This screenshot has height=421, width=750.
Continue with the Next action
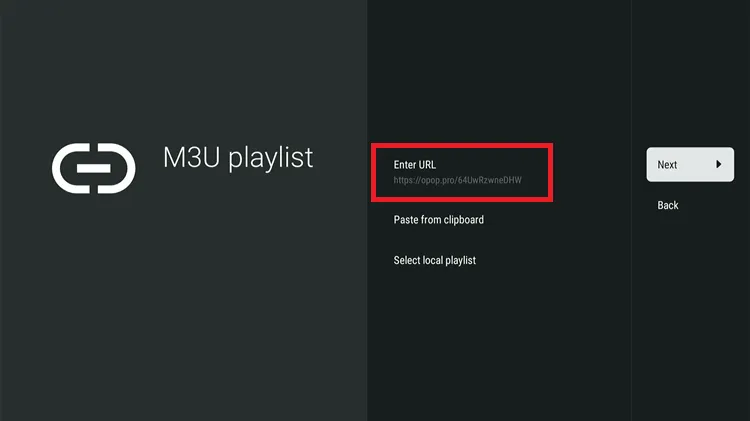coord(689,165)
